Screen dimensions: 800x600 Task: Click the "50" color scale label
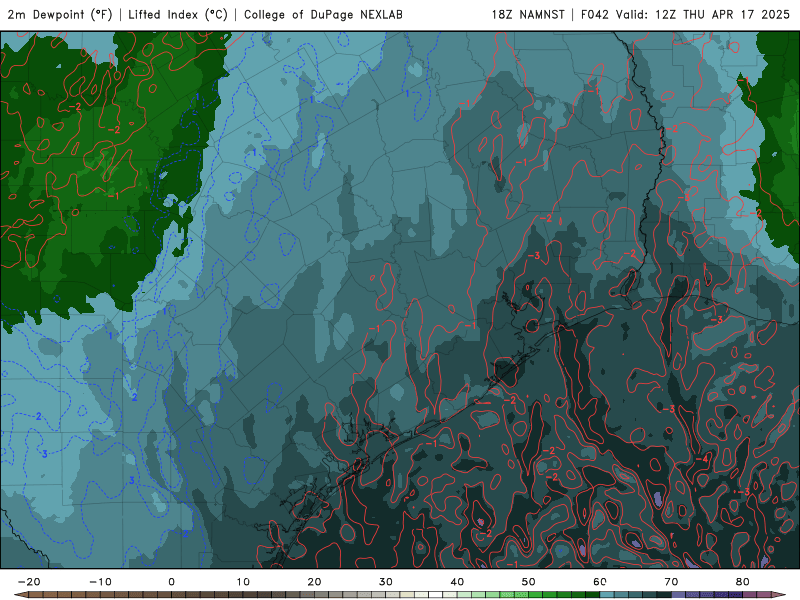529,582
